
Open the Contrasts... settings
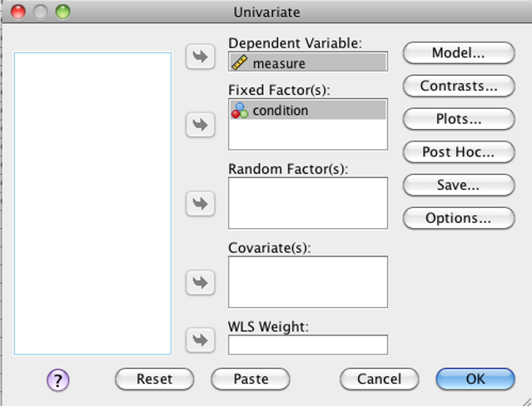coord(459,86)
